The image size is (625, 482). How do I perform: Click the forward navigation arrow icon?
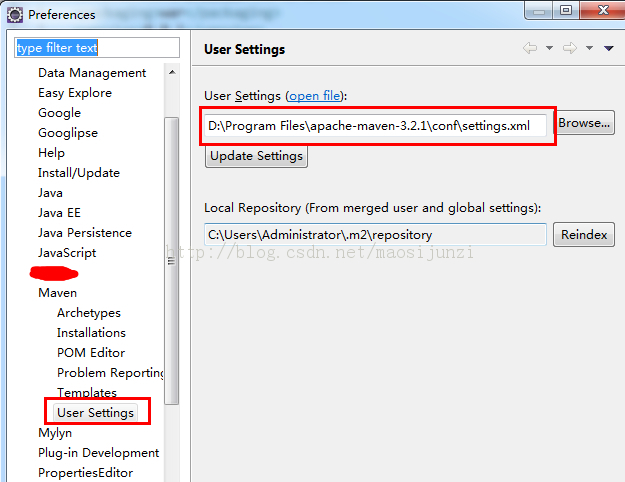pos(570,48)
